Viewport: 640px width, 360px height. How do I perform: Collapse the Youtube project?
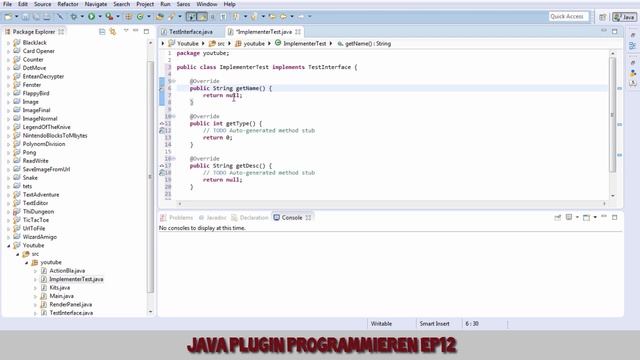(9, 245)
